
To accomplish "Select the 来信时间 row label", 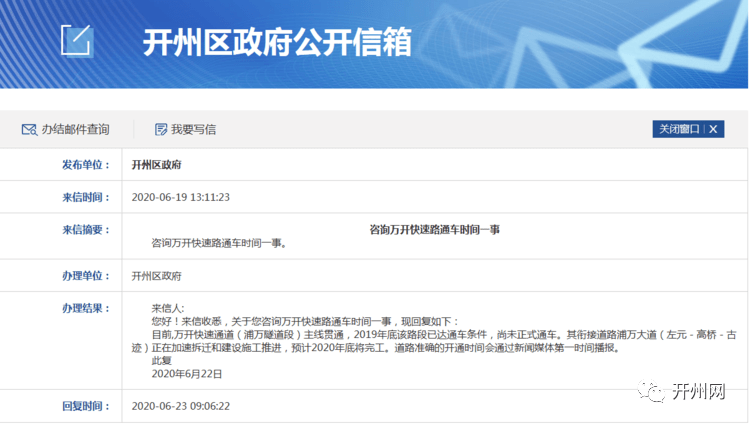I will (x=85, y=197).
